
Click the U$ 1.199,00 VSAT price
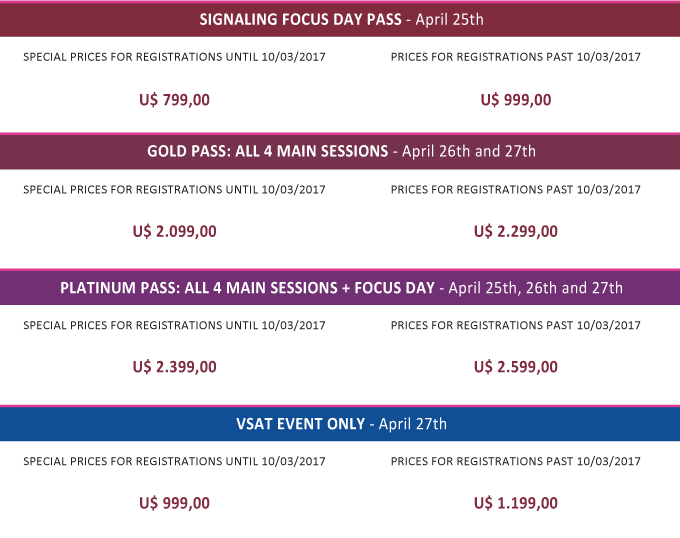(x=515, y=503)
